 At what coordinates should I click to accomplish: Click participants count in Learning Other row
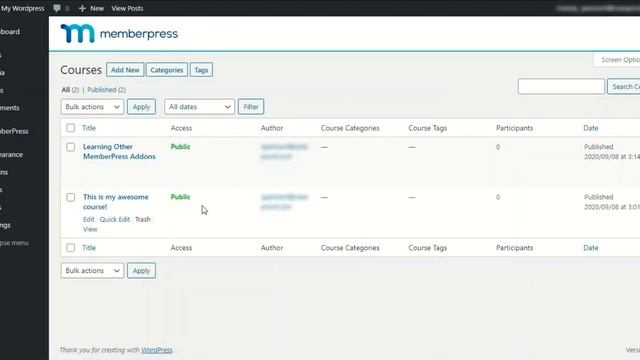tap(498, 147)
